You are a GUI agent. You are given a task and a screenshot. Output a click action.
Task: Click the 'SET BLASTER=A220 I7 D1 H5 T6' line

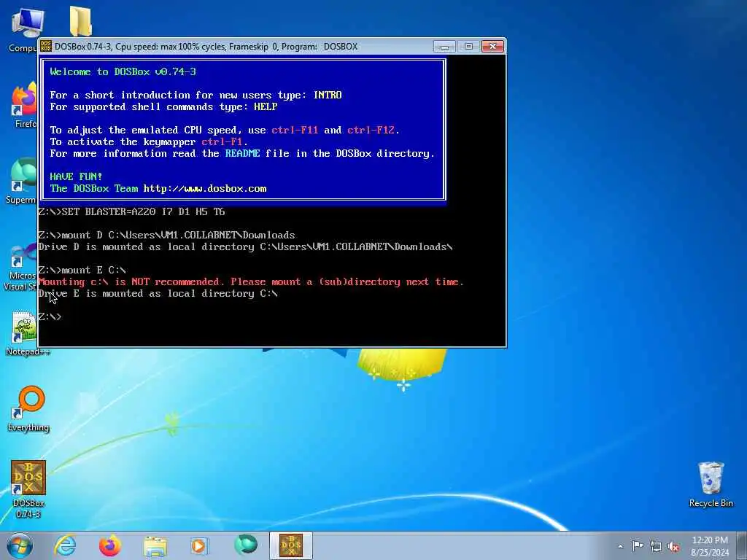131,211
